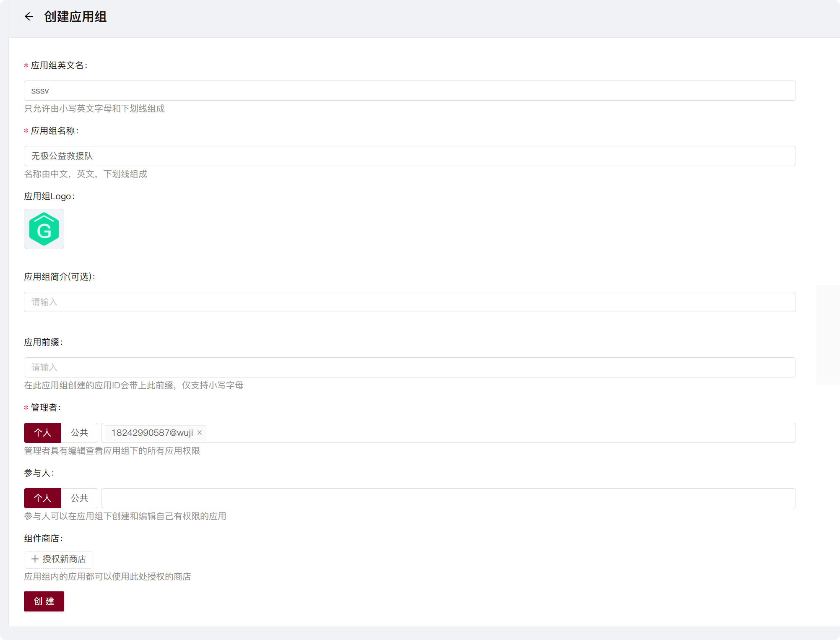The width and height of the screenshot is (840, 640).
Task: Click the 创建应用组 page title
Action: click(x=75, y=17)
